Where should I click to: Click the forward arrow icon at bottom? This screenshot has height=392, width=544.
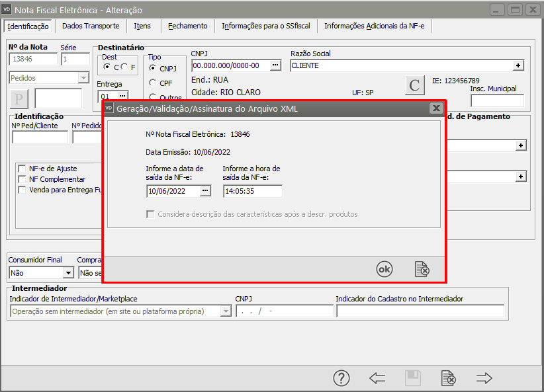[x=484, y=378]
